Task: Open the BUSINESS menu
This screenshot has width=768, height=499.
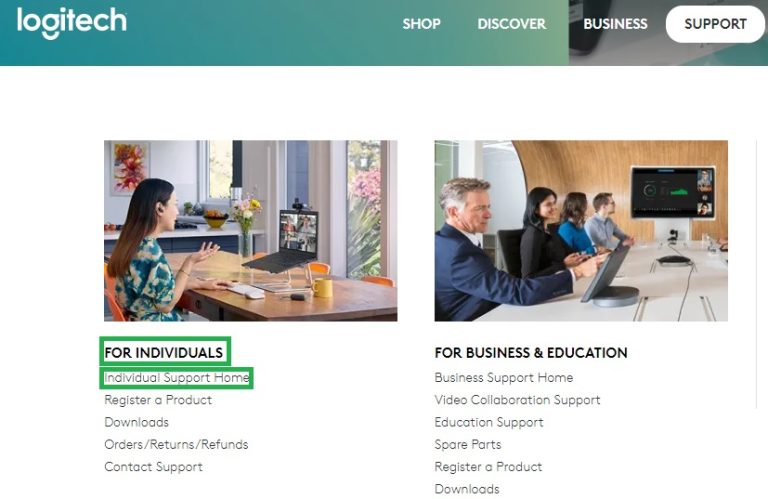Action: click(615, 24)
